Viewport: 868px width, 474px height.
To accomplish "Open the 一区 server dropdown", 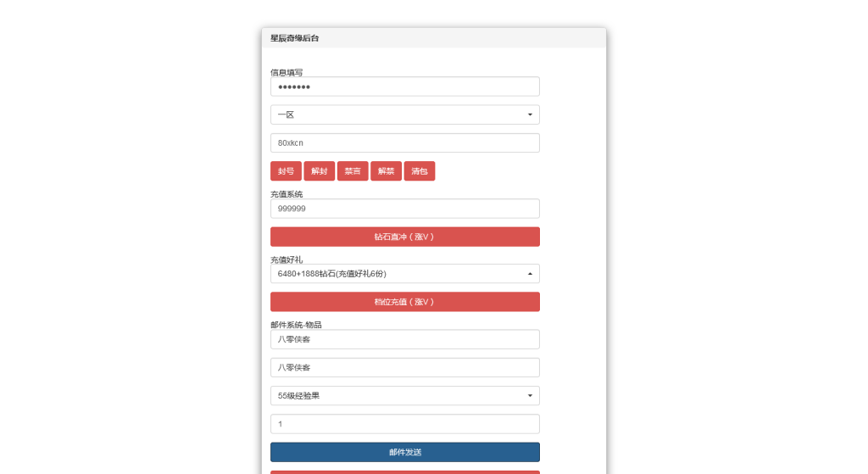I will point(404,114).
